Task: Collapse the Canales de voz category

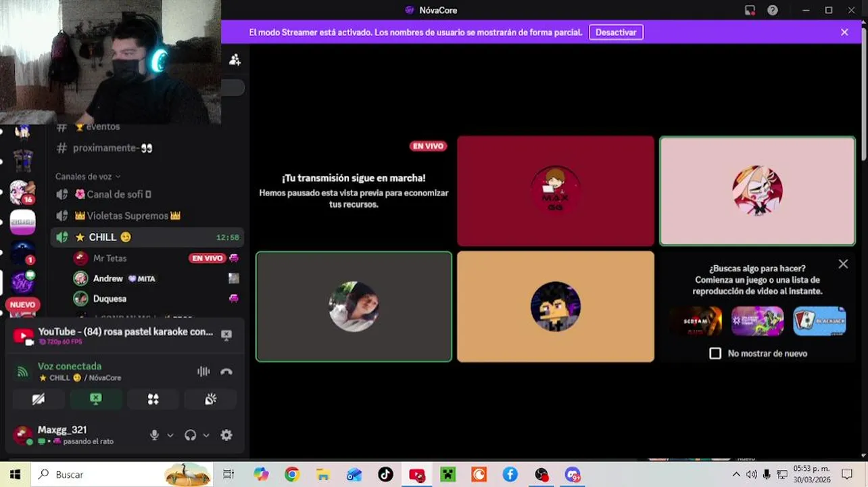Action: (x=88, y=177)
